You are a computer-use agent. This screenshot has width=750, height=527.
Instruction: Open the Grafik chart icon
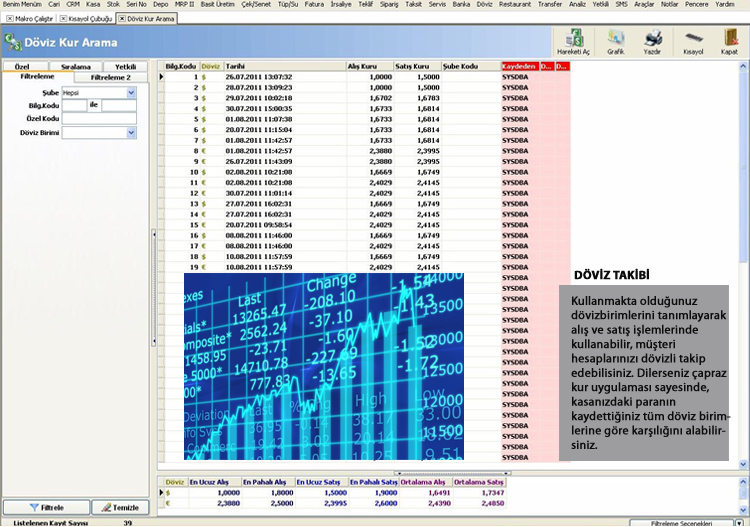[x=615, y=42]
